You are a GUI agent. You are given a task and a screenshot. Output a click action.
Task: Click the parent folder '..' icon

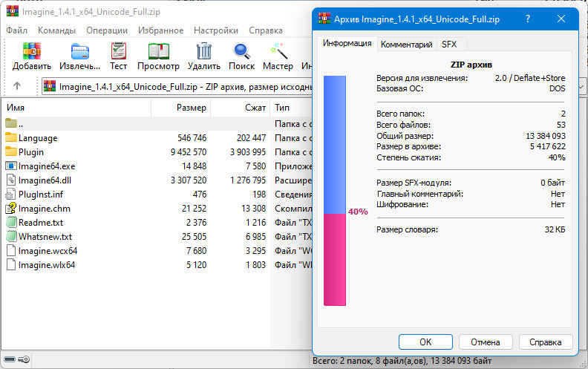pyautogui.click(x=11, y=123)
